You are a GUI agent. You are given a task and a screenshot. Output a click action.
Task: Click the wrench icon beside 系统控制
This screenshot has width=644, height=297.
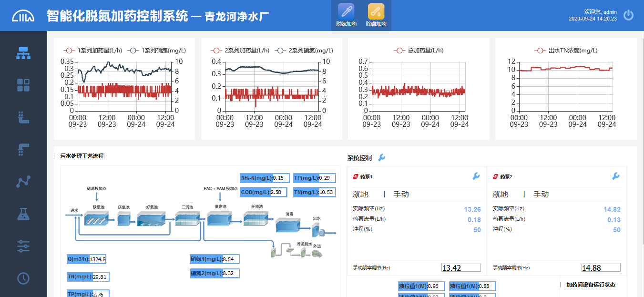click(381, 158)
